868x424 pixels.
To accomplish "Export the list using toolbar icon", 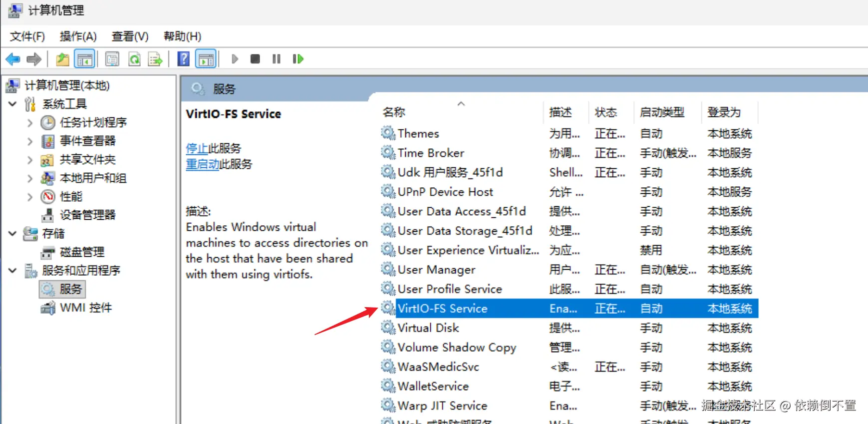I will pyautogui.click(x=156, y=59).
